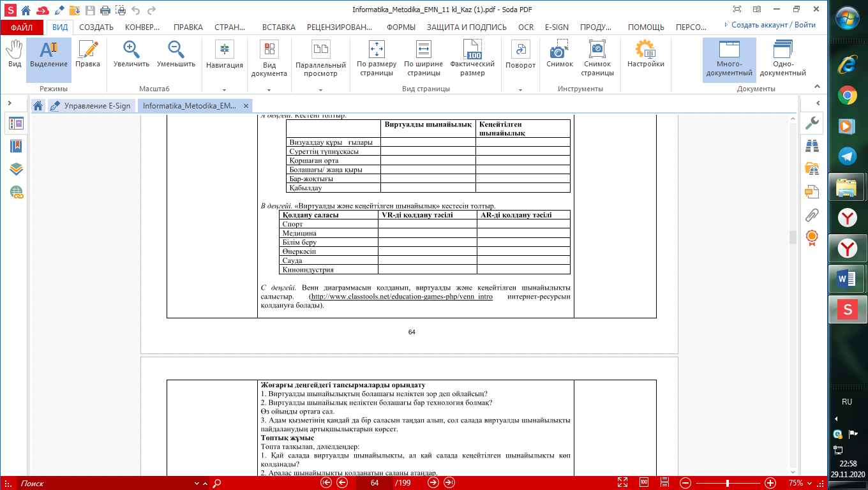Image resolution: width=868 pixels, height=490 pixels.
Task: Select the hand tool labeled Вид
Action: [14, 55]
